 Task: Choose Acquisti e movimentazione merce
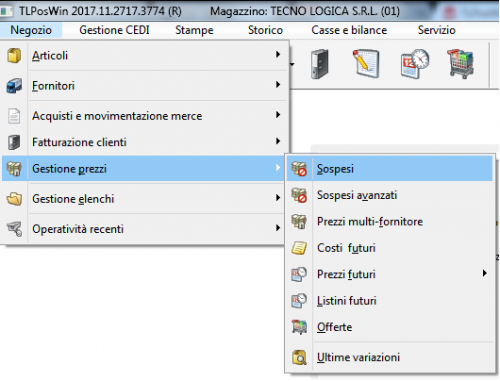click(x=144, y=116)
